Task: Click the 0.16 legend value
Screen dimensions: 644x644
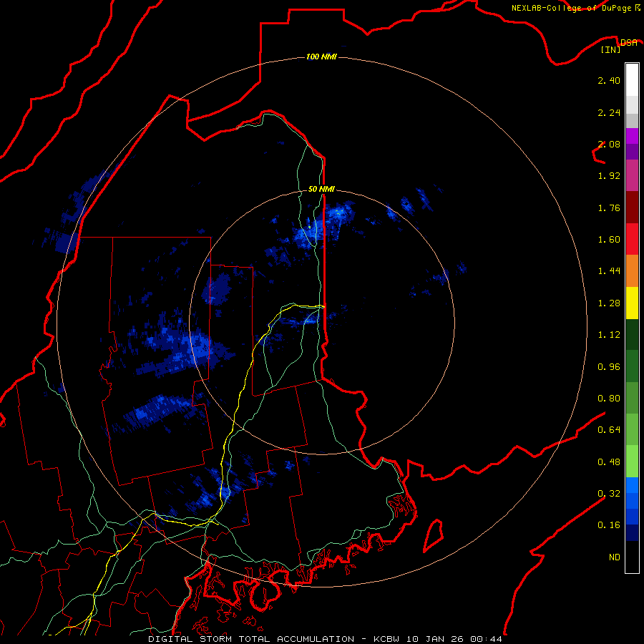Action: [609, 525]
